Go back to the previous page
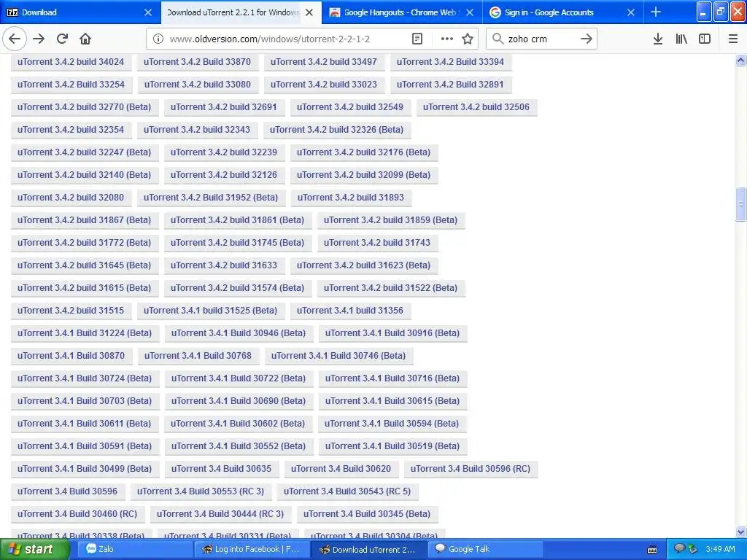Image resolution: width=747 pixels, height=560 pixels. click(15, 39)
